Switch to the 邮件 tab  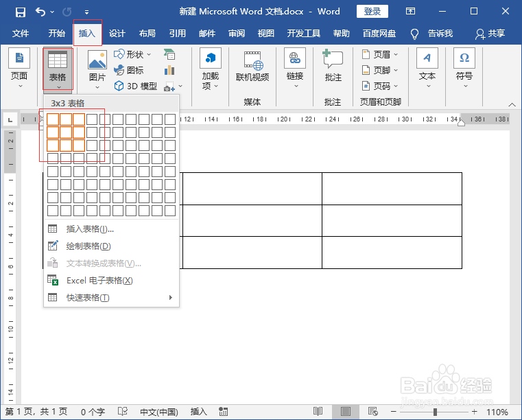click(x=207, y=34)
